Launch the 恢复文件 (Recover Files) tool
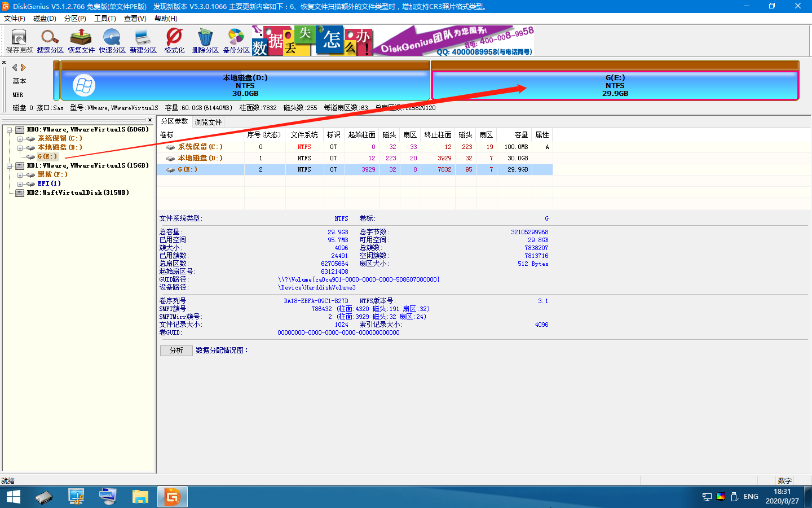This screenshot has height=508, width=812. coord(81,41)
